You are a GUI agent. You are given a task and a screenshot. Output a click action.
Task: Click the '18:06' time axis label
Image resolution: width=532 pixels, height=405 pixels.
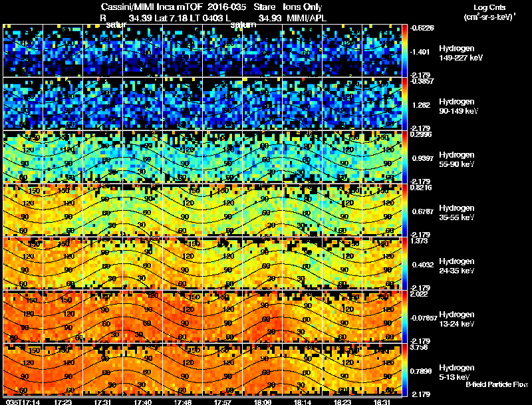tap(263, 402)
